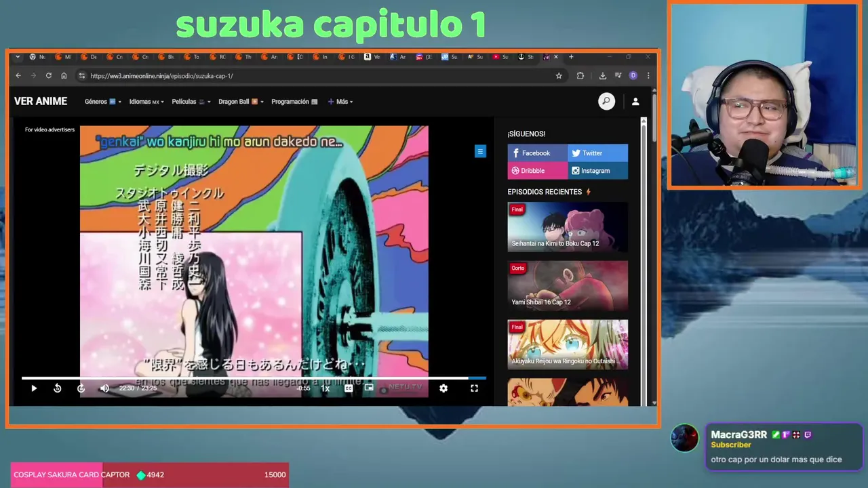Expand the Idiomas dropdown

click(x=146, y=102)
